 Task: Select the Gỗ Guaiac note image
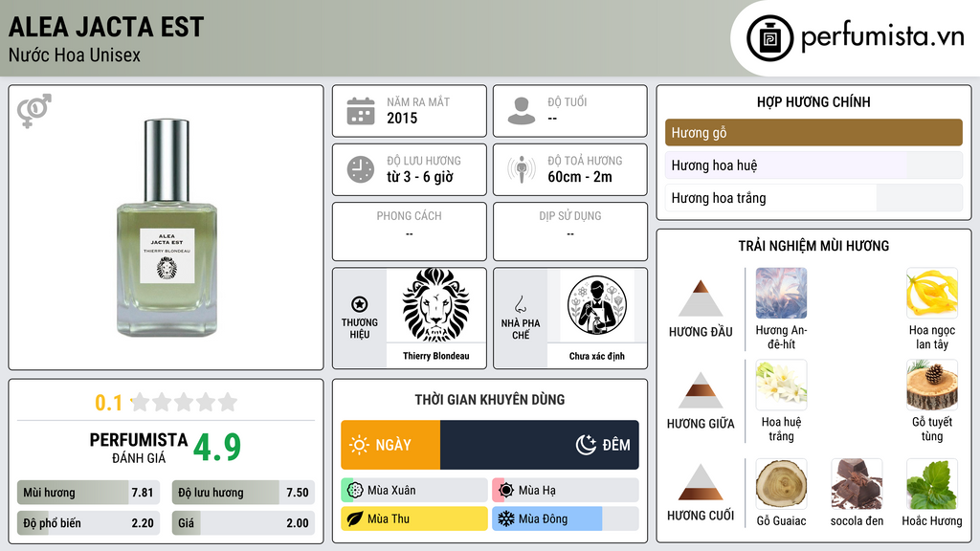click(x=781, y=484)
